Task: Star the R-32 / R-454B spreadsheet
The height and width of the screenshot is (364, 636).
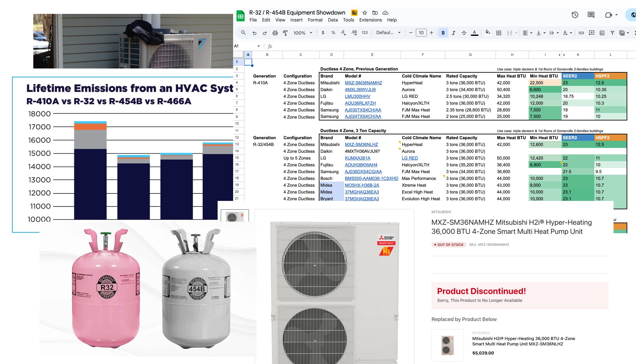Action: pyautogui.click(x=365, y=13)
